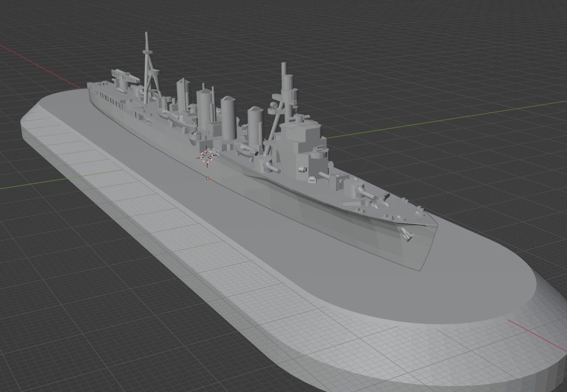Click the red-white 3D cursor

[x=206, y=157]
